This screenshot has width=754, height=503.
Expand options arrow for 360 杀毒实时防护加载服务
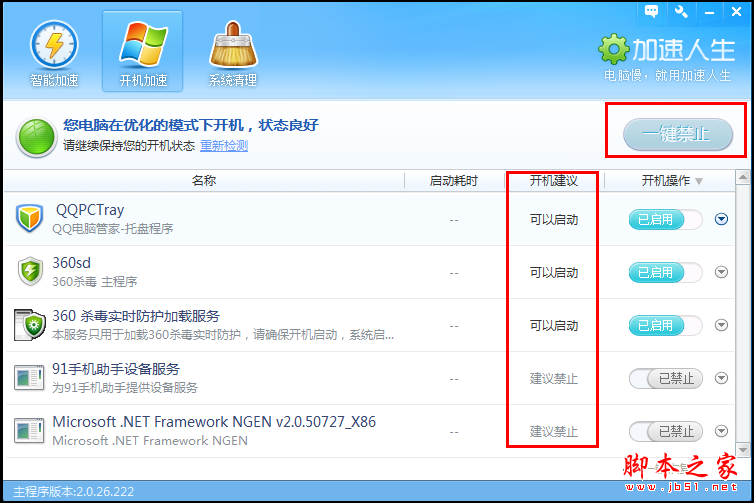(x=721, y=325)
